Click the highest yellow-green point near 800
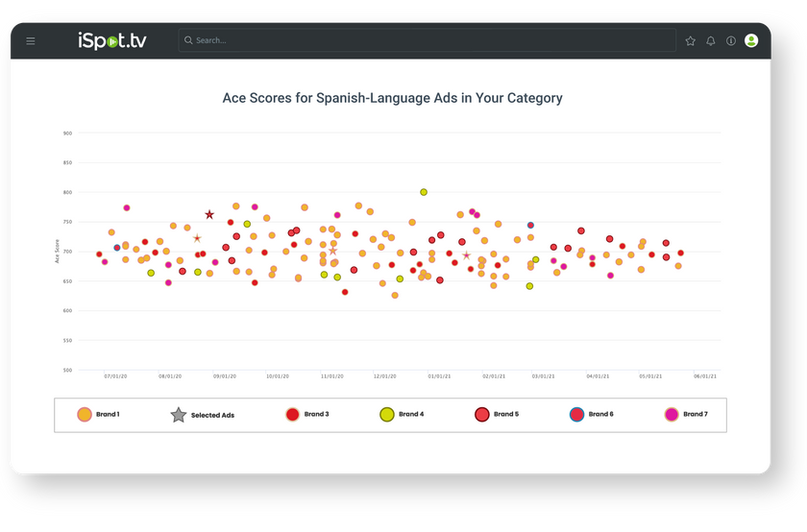The width and height of the screenshot is (807, 532). click(x=424, y=192)
